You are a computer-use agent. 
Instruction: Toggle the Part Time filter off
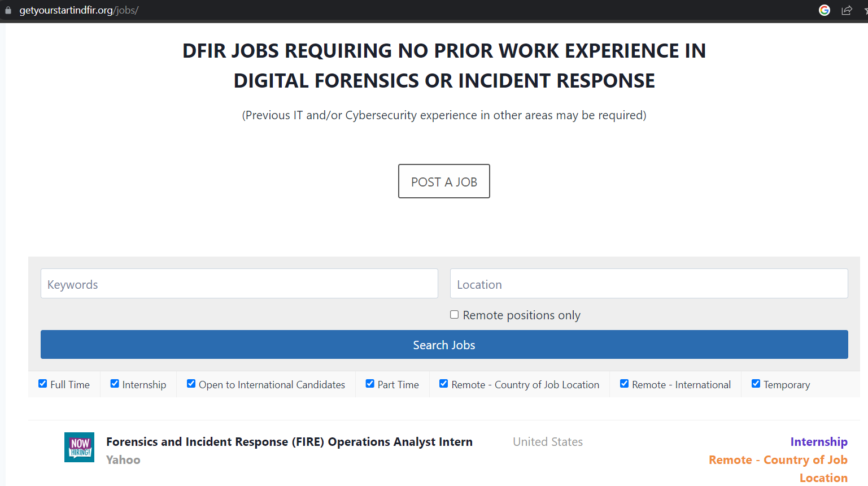[370, 383]
